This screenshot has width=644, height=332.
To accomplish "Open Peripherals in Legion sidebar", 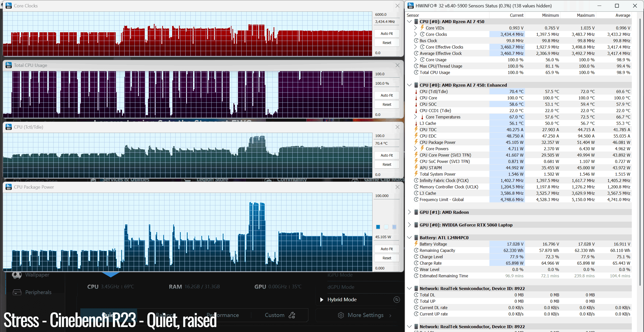I will (x=38, y=292).
